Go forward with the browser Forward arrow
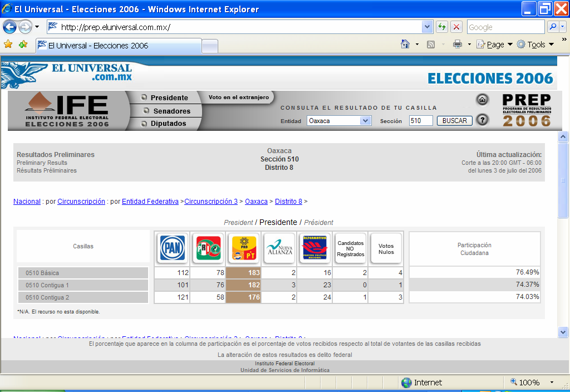 24,27
